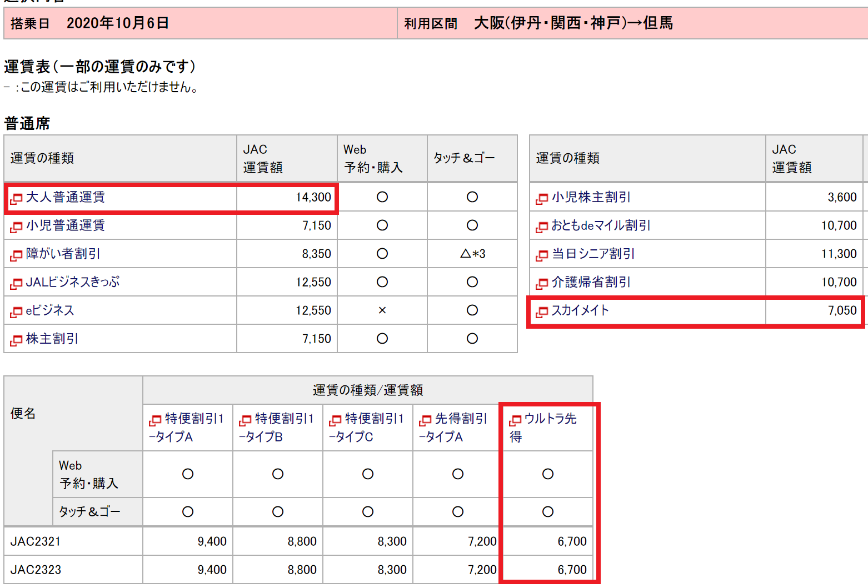Click popup icon beside 株主割引

16,340
